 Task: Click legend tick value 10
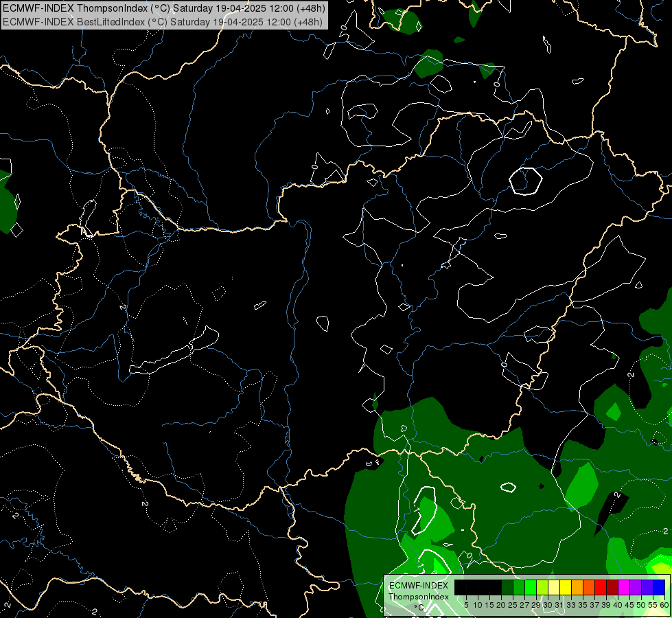coord(478,605)
